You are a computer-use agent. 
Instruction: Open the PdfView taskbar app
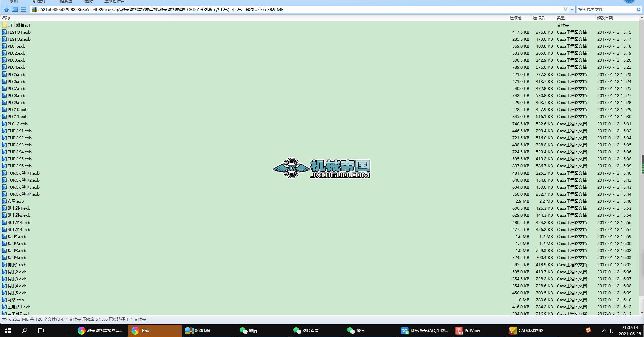point(478,331)
